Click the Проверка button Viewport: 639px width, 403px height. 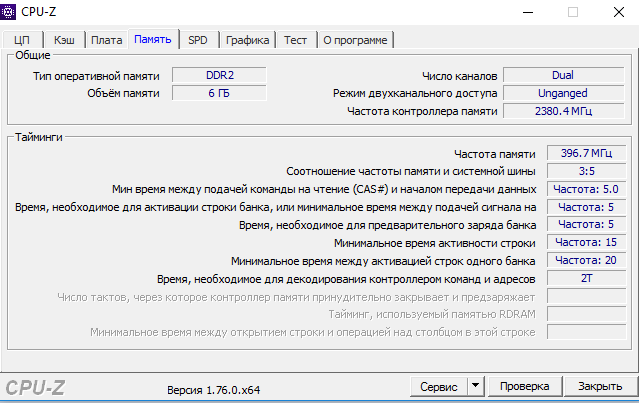524,386
